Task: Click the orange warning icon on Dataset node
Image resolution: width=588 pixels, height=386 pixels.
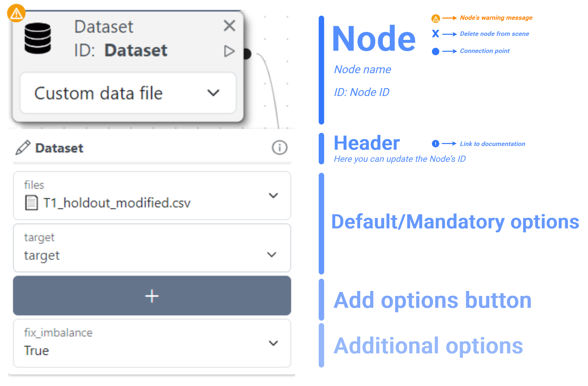Action: (x=16, y=13)
